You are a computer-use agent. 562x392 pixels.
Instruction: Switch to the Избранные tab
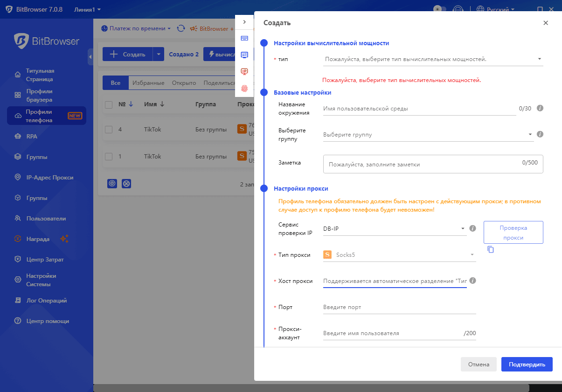pos(148,83)
